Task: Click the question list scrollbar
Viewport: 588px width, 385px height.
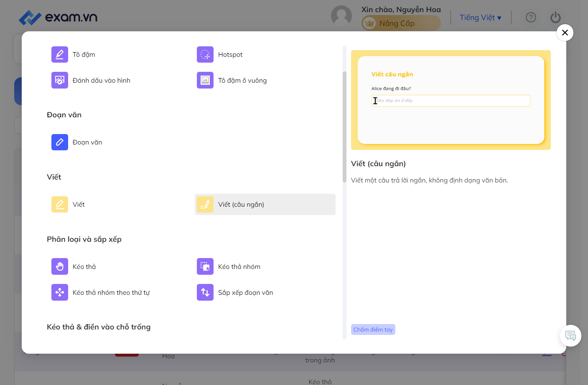Action: (x=344, y=127)
